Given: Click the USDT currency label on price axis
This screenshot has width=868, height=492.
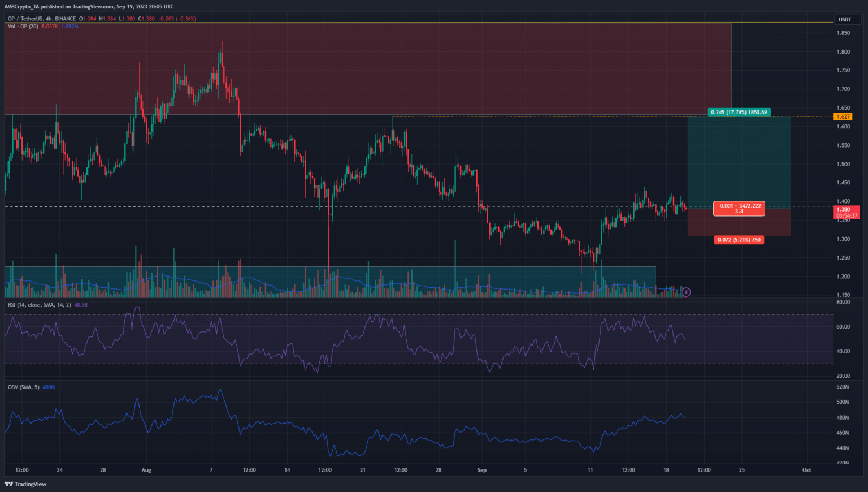Looking at the screenshot, I should tap(845, 19).
